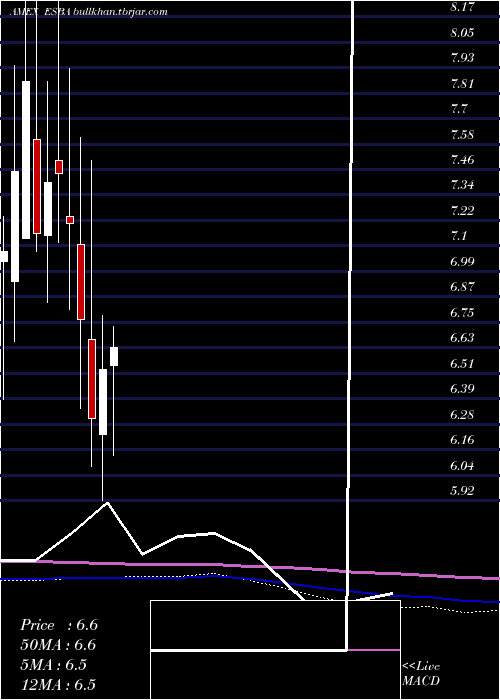Click the last white candlestick near 6.6
Screen dimensions: 500x700
tap(114, 356)
